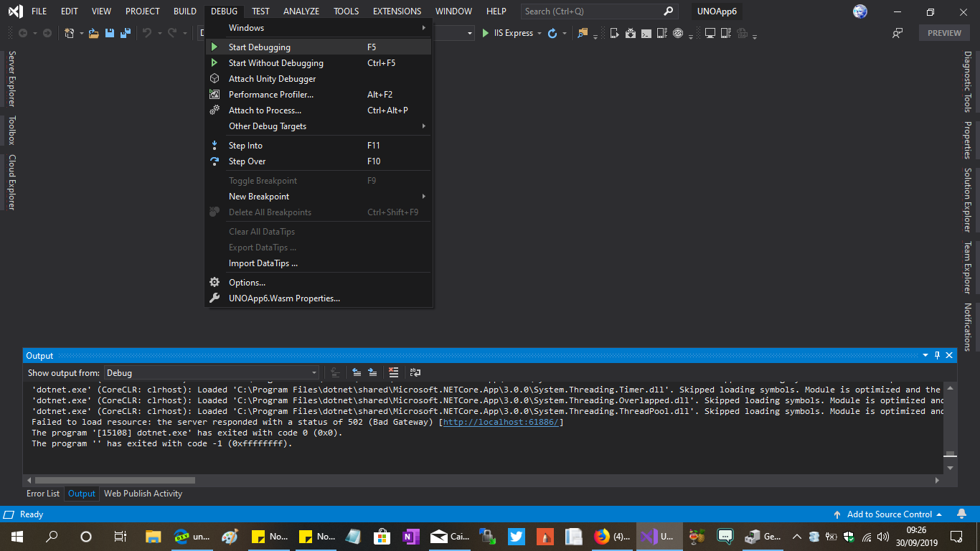The width and height of the screenshot is (980, 551).
Task: Select Start Debugging in the Debug menu
Action: (319, 47)
